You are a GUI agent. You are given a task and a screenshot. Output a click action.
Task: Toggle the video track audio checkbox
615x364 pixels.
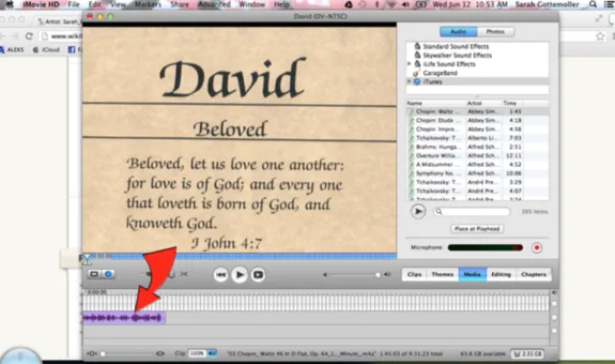(x=554, y=303)
